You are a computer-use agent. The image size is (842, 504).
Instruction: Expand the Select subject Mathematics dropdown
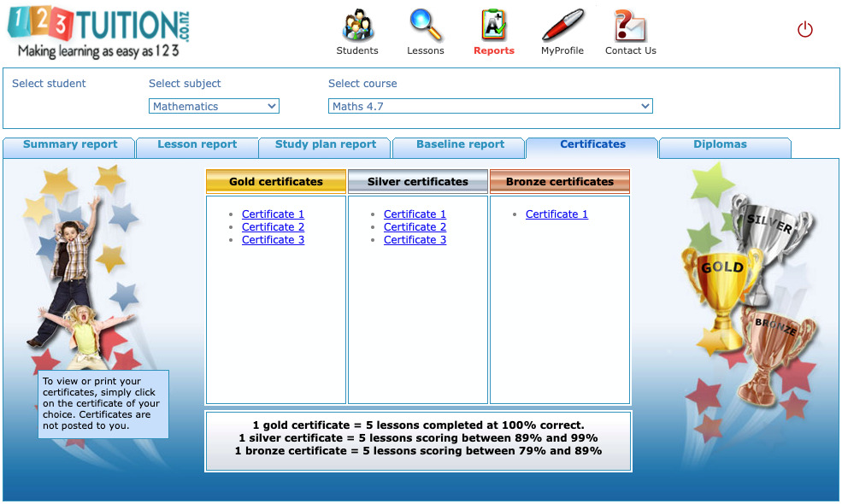(x=214, y=106)
